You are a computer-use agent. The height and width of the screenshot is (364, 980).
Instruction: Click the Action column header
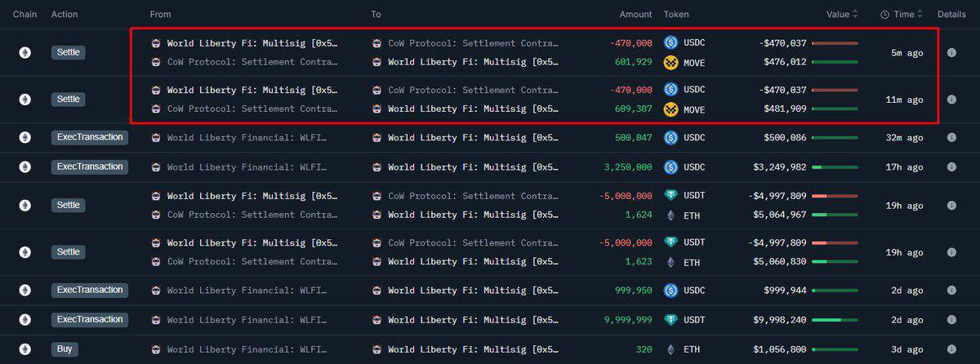coord(65,14)
